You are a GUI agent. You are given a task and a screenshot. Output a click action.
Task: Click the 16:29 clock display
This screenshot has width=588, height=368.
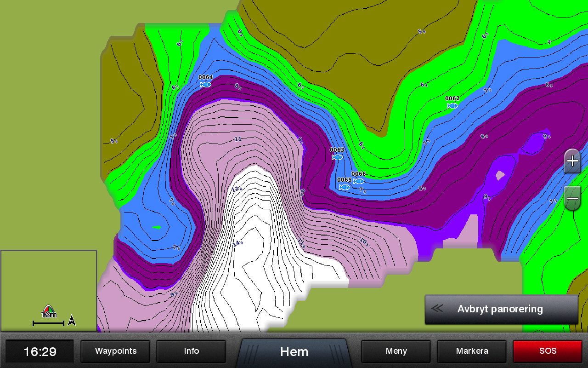40,352
